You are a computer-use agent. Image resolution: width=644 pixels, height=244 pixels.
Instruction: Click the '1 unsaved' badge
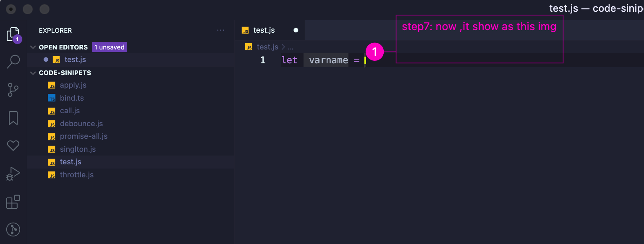click(x=109, y=47)
